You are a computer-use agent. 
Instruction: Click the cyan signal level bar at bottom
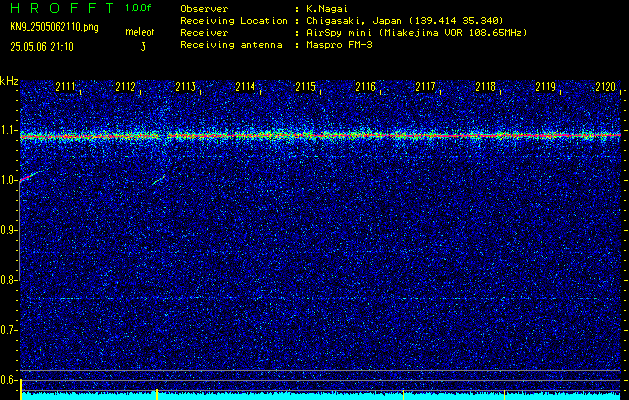[321, 396]
